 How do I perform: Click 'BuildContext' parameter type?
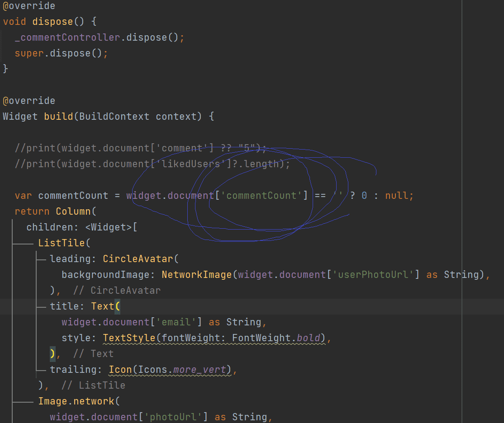114,116
